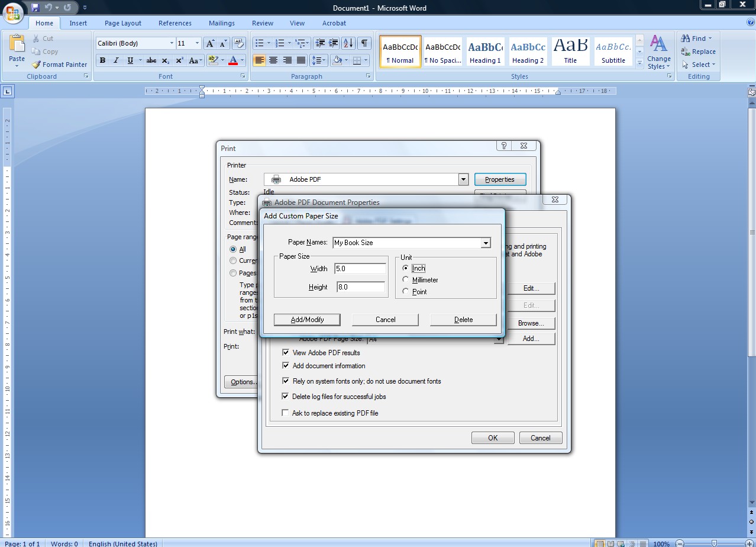Click inside the Width input field

[360, 268]
